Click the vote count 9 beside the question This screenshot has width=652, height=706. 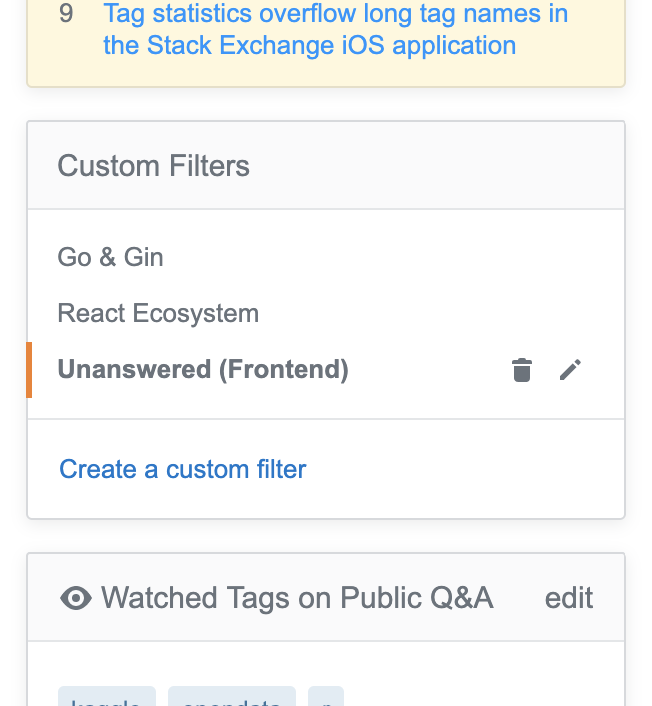tap(66, 14)
